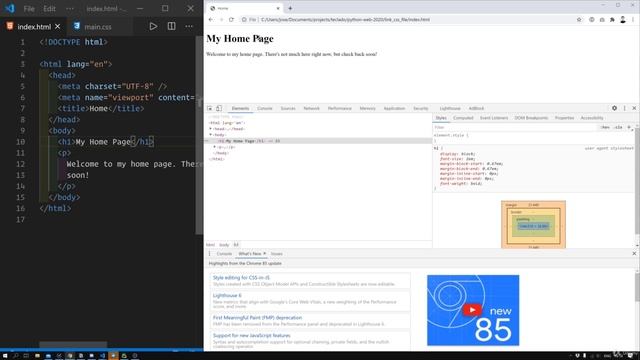Open DevTools Network tab
This screenshot has height=360, width=640.
tap(311, 108)
